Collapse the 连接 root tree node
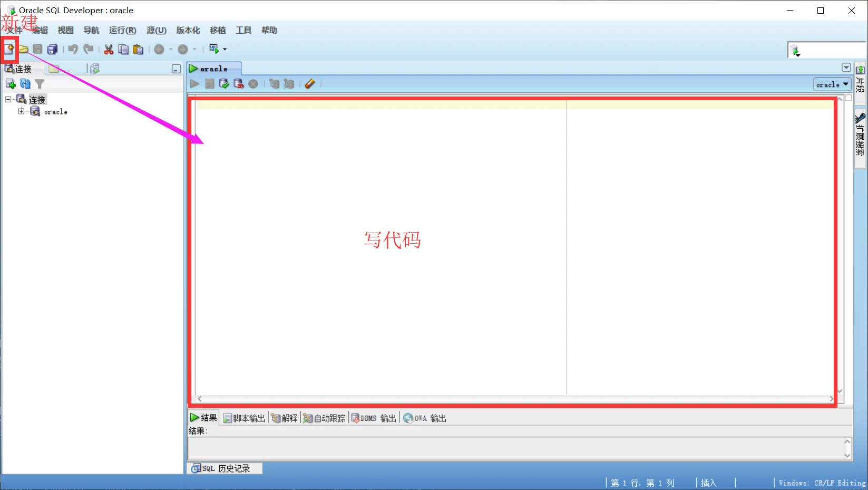The image size is (868, 490). click(8, 99)
